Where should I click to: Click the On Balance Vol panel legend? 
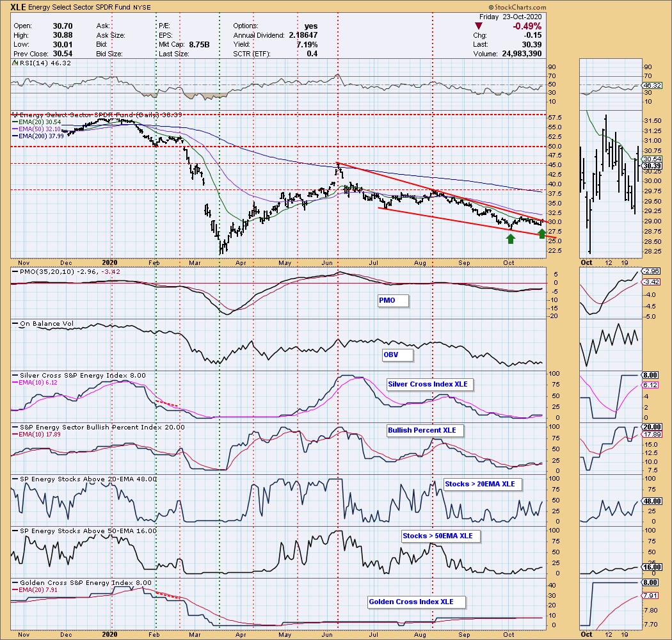click(x=43, y=324)
